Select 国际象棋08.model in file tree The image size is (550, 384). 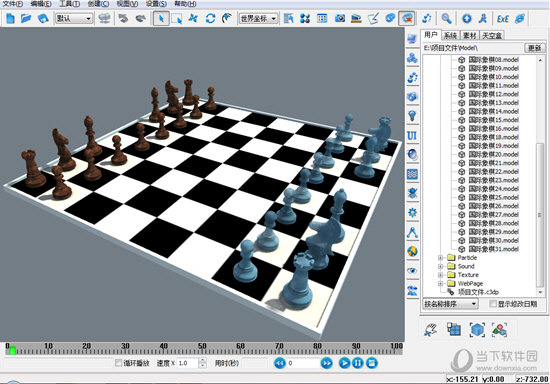pyautogui.click(x=493, y=60)
